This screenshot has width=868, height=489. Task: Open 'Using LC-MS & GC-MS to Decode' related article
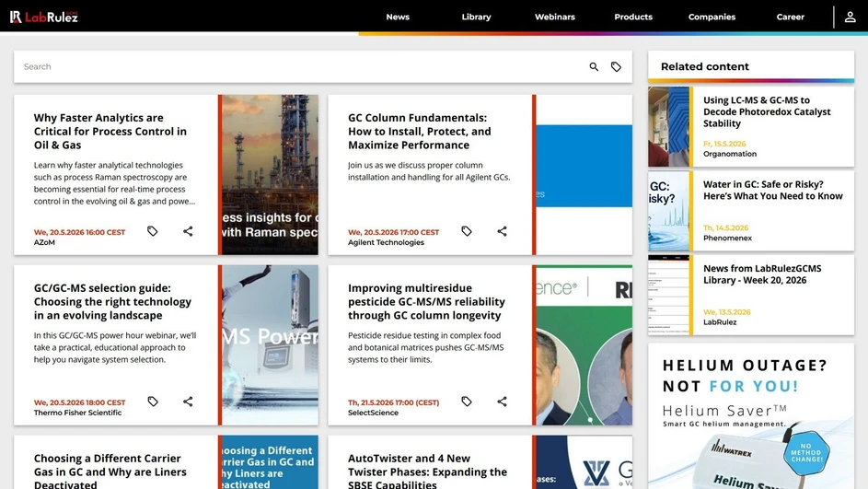coord(767,111)
